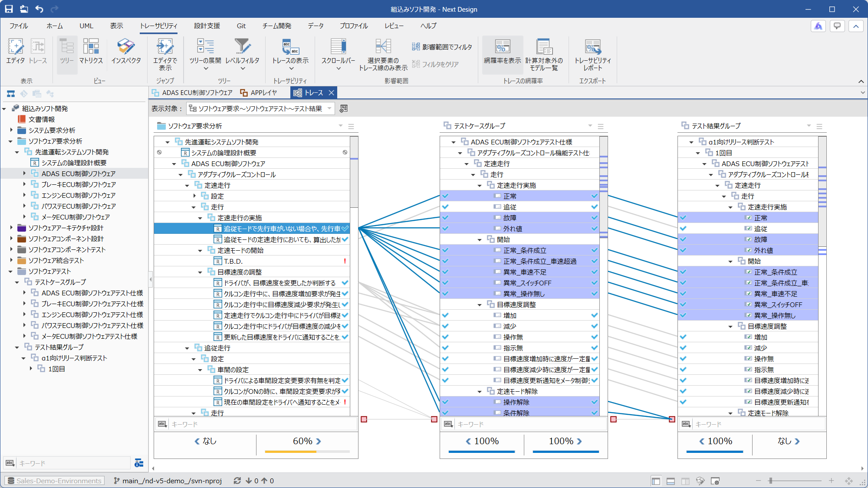This screenshot has width=868, height=488.
Task: Expand ブレーキECU制御ソフトウェア in navigator
Action: 24,184
